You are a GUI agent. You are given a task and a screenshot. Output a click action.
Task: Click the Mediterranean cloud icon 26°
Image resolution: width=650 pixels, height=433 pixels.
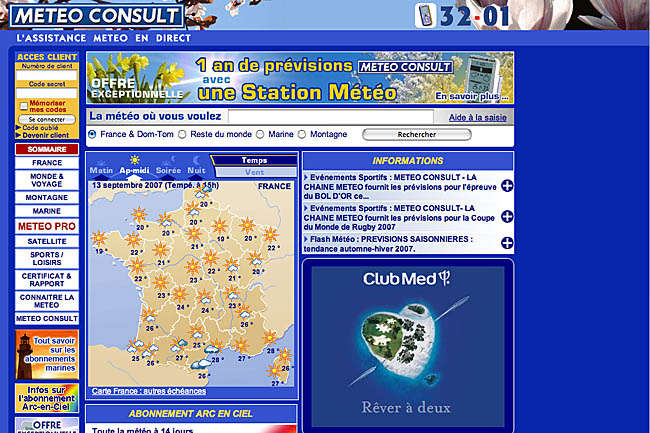click(201, 365)
